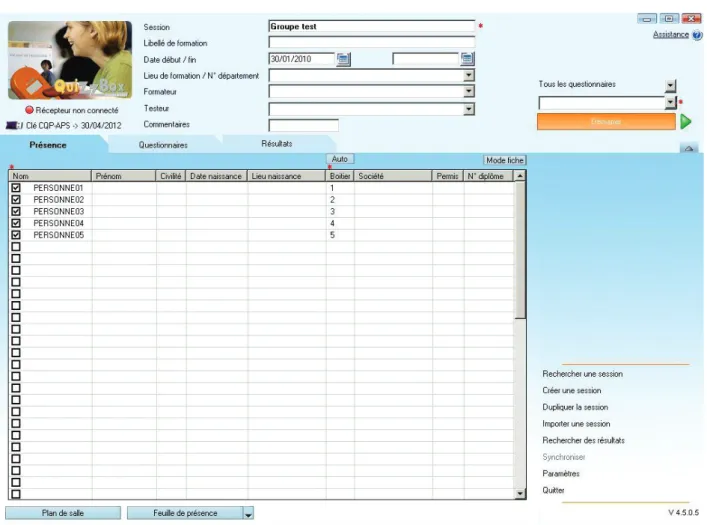Sort by the Nom column header
This screenshot has width=707, height=525.
[50, 176]
